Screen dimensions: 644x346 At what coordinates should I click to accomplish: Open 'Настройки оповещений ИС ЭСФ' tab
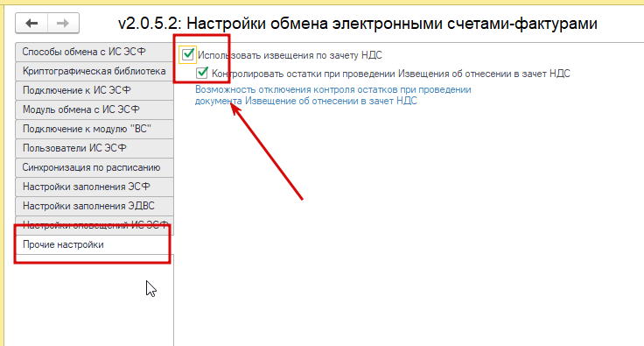(94, 226)
